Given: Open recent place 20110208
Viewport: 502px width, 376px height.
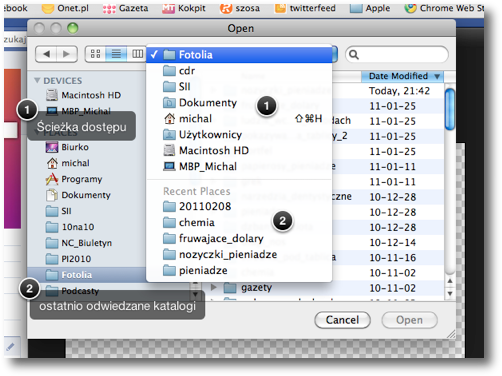Looking at the screenshot, I should tap(239, 207).
